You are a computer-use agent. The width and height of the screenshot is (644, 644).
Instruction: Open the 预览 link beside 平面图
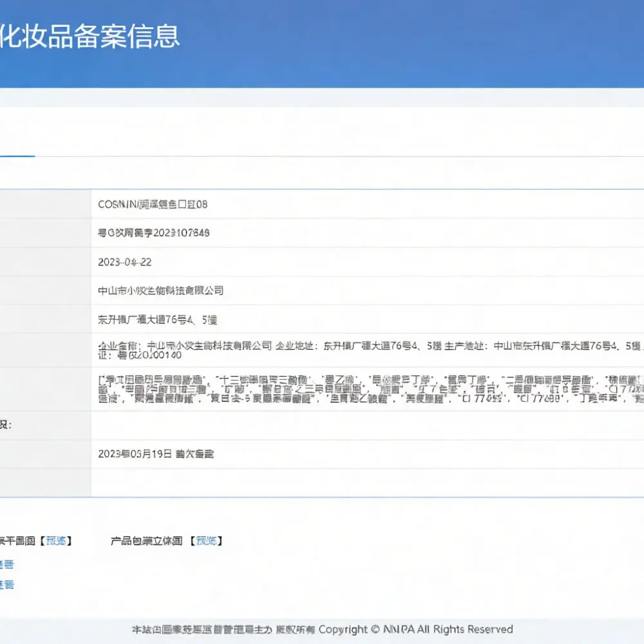[55, 541]
